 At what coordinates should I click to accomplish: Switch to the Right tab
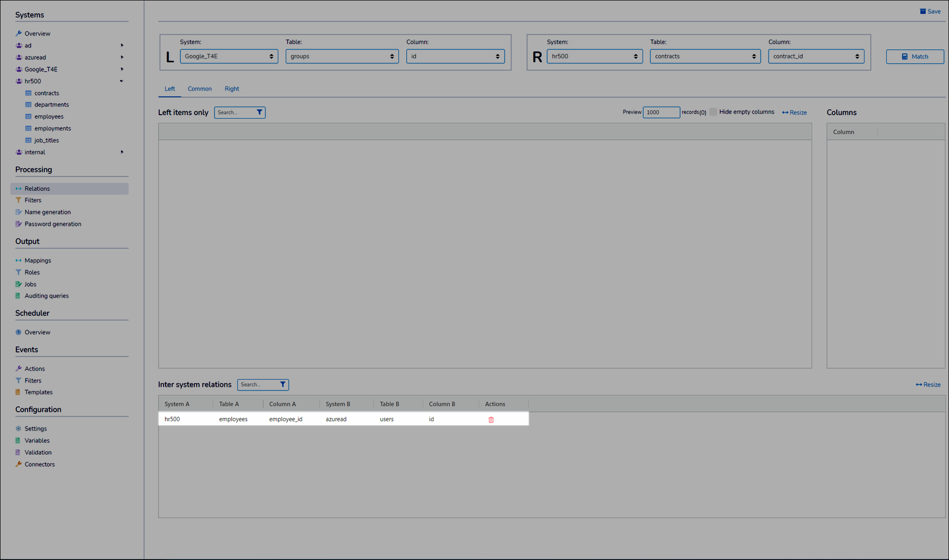pos(231,89)
